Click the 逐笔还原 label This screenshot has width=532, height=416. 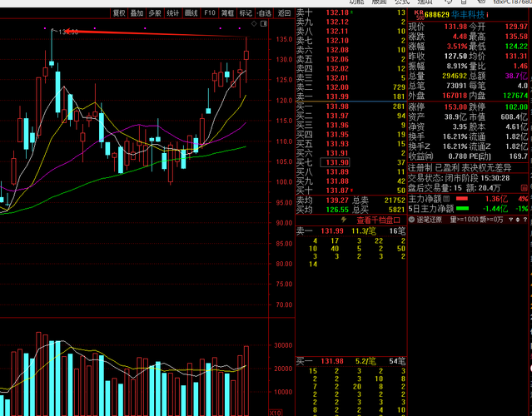pos(430,220)
